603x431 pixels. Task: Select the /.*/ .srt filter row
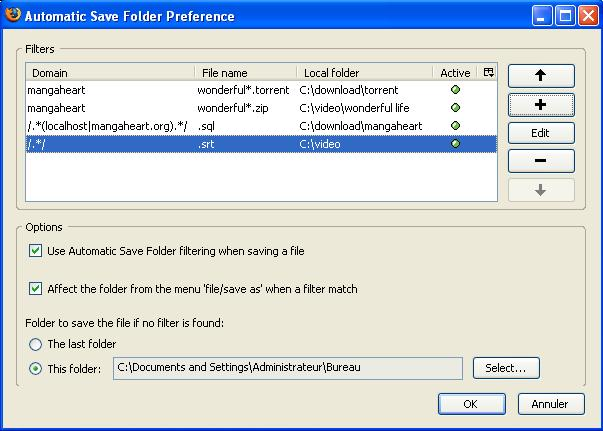262,144
